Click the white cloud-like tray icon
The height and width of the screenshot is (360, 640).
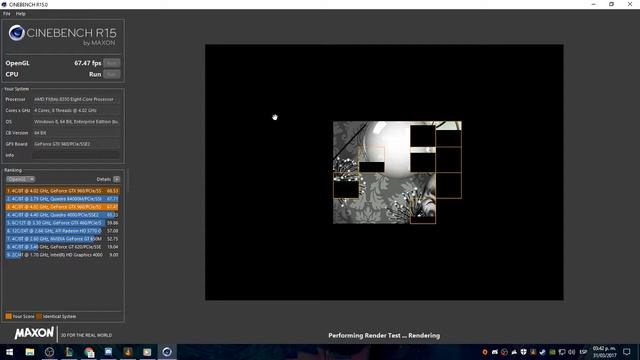514,352
